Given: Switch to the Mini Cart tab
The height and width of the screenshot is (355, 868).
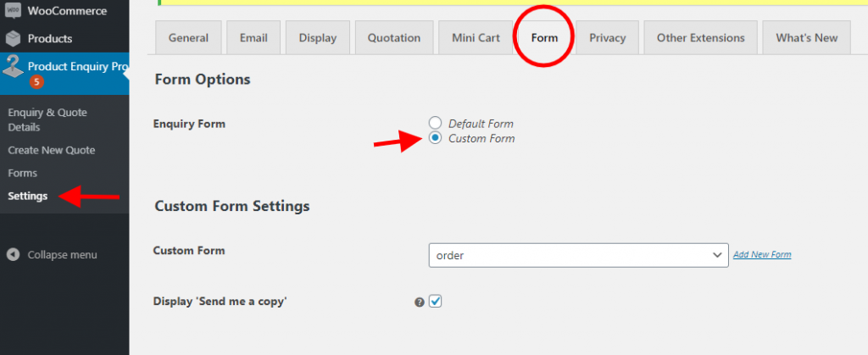Looking at the screenshot, I should point(476,37).
